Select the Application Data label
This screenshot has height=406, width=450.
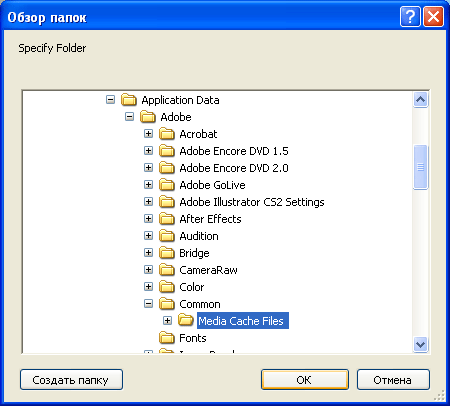click(180, 100)
